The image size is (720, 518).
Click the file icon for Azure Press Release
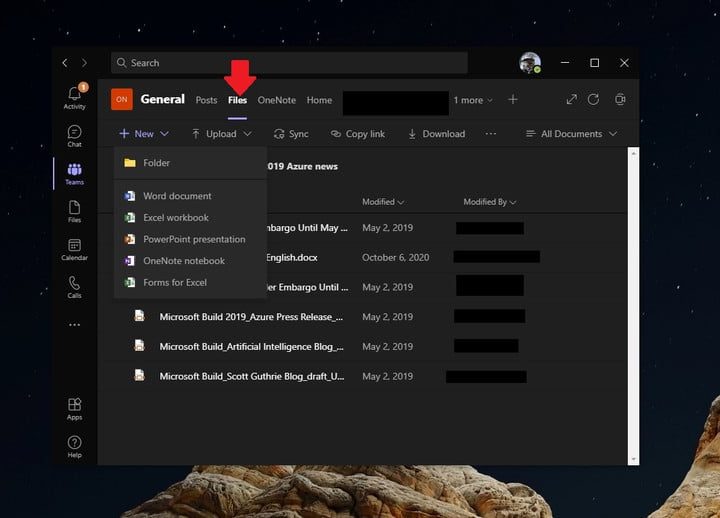pos(139,316)
